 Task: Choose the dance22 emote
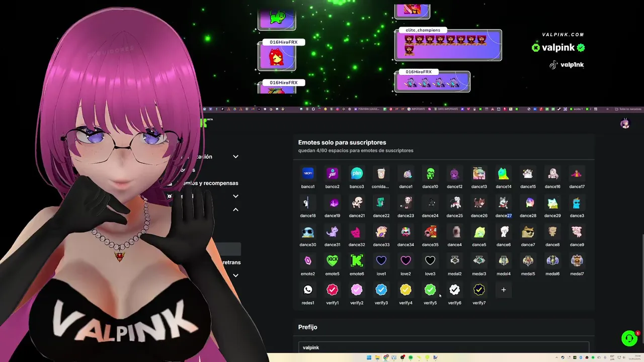tap(381, 203)
